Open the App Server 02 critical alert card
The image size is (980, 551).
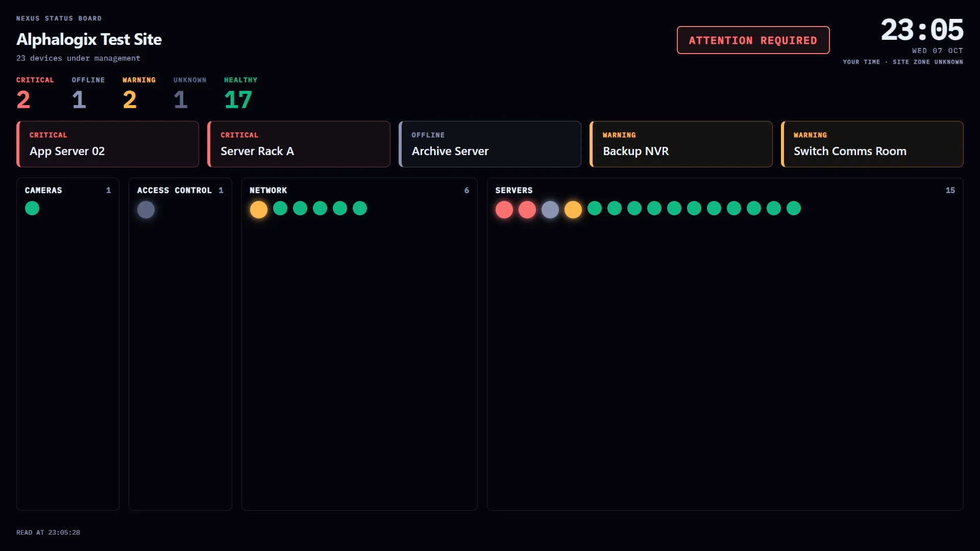108,144
